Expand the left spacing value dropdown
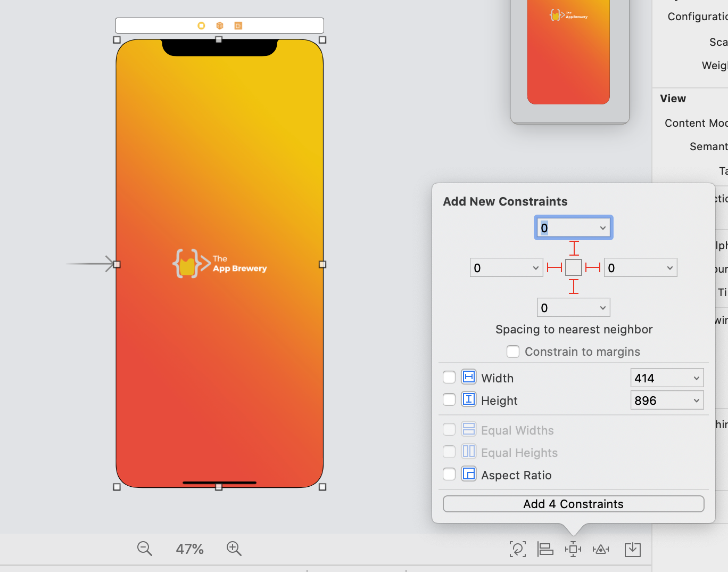 pos(535,268)
